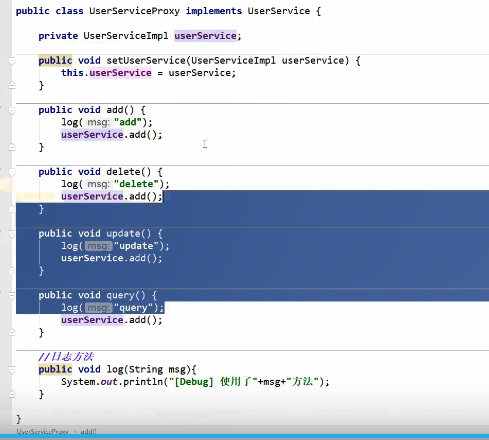The width and height of the screenshot is (489, 440).
Task: Click the "方法" string literal
Action: coord(303,382)
